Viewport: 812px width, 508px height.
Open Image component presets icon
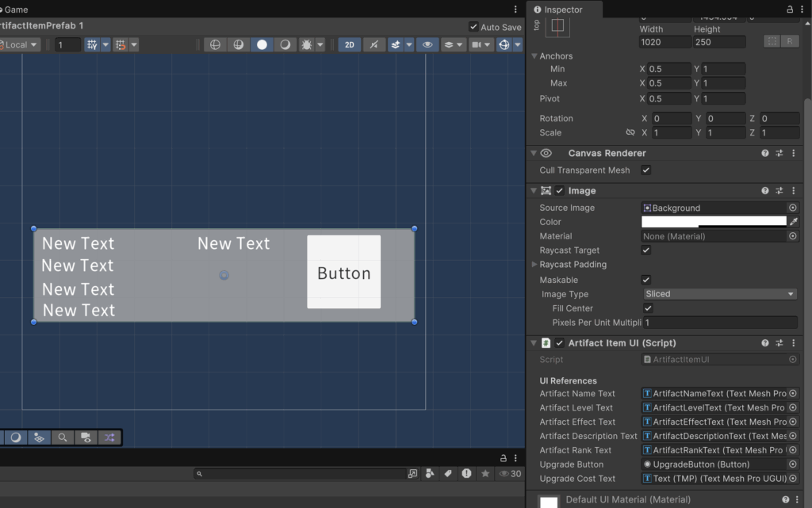point(779,191)
